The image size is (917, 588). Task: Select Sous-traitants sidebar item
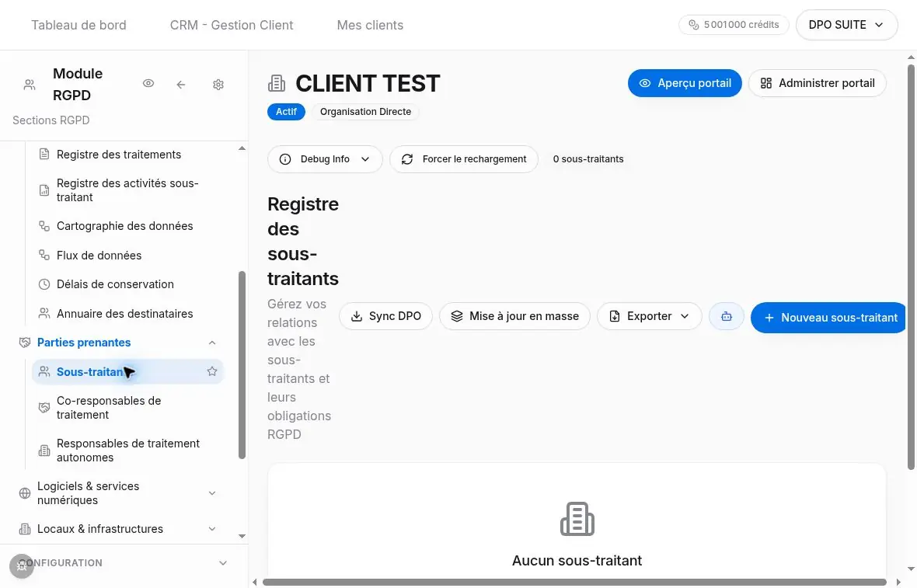(x=127, y=371)
